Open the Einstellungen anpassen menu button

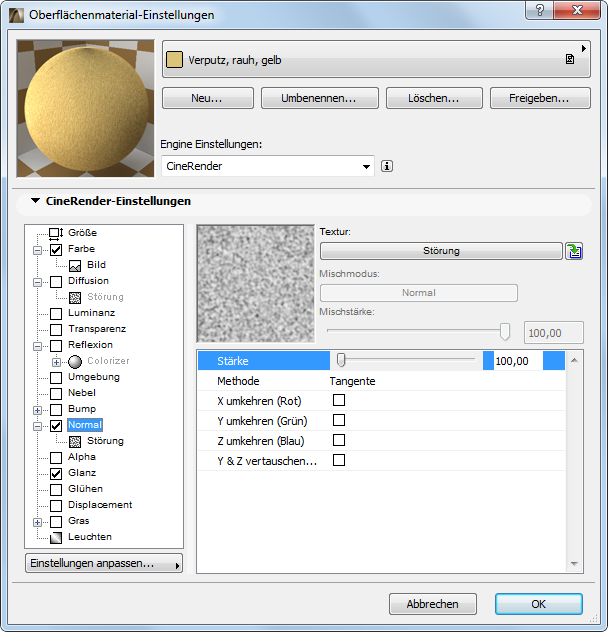tap(104, 563)
